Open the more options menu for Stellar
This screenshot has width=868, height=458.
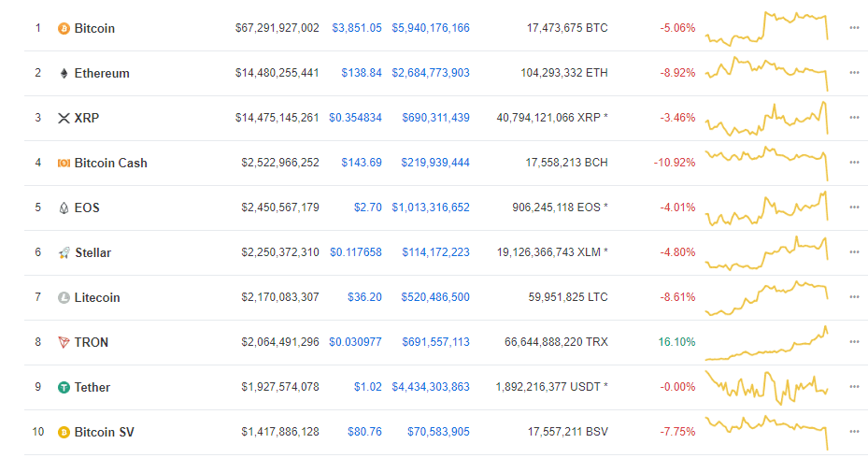[x=854, y=252]
